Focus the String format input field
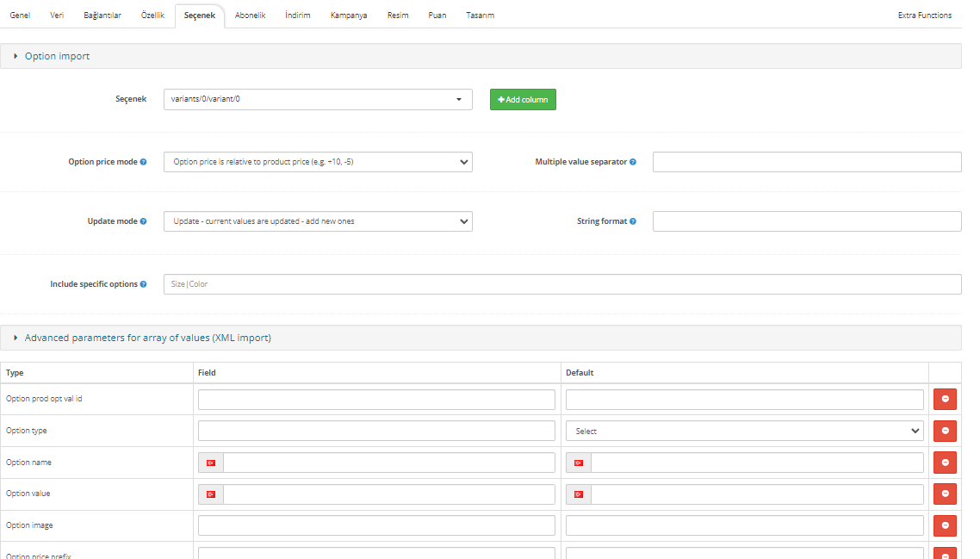This screenshot has height=559, width=980. 806,221
